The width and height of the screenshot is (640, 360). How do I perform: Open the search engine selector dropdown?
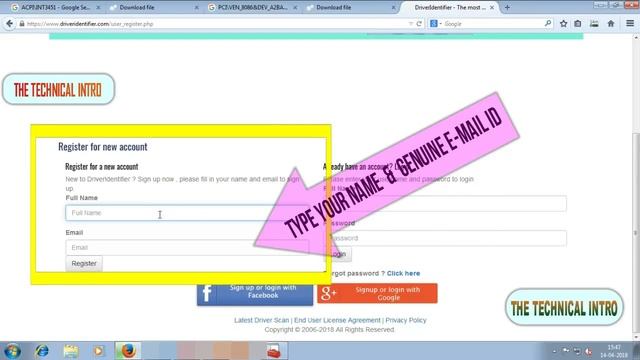[x=436, y=24]
